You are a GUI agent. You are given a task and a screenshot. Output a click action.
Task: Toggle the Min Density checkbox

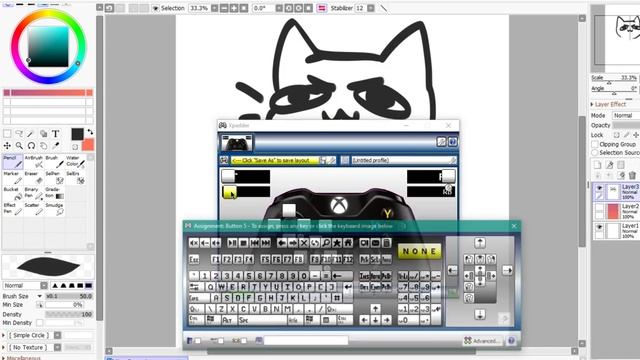pyautogui.click(x=40, y=323)
